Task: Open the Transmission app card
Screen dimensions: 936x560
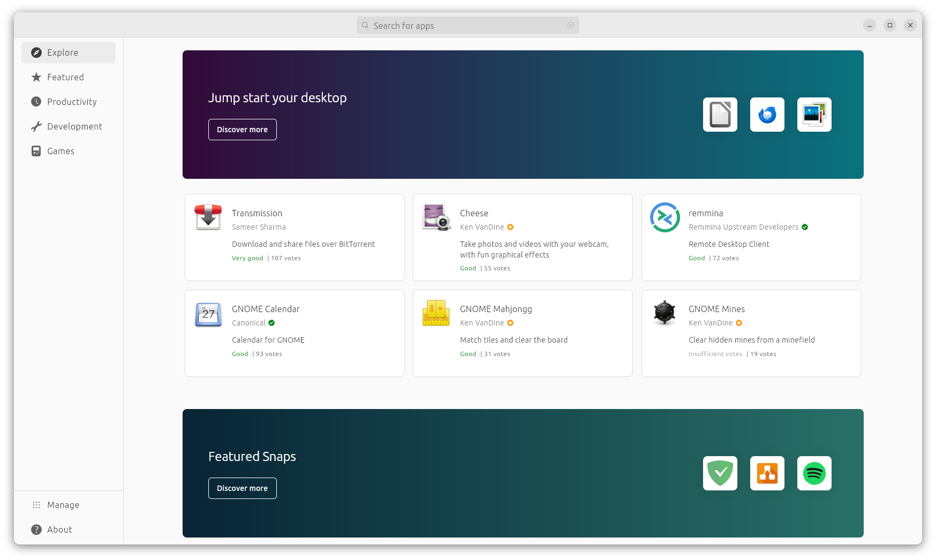Action: point(294,237)
